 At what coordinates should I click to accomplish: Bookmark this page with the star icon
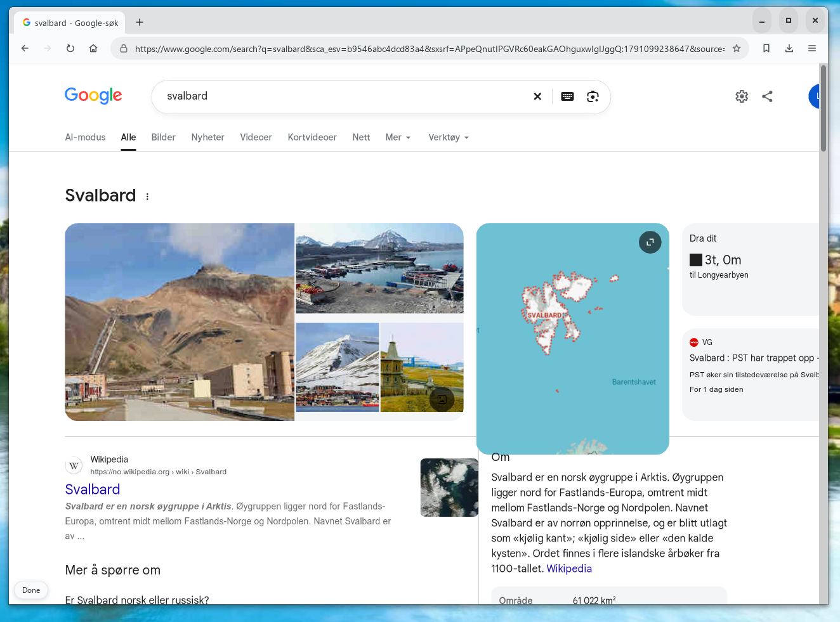point(737,48)
